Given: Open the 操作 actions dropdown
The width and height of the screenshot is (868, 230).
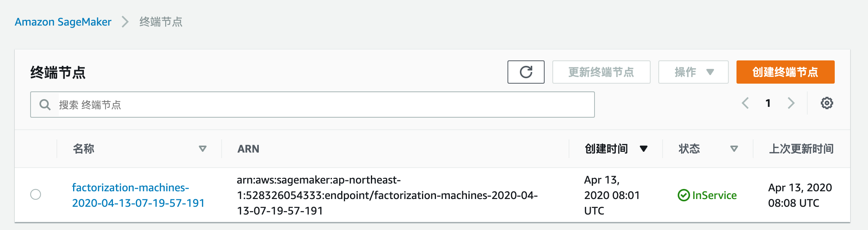Looking at the screenshot, I should coord(693,72).
